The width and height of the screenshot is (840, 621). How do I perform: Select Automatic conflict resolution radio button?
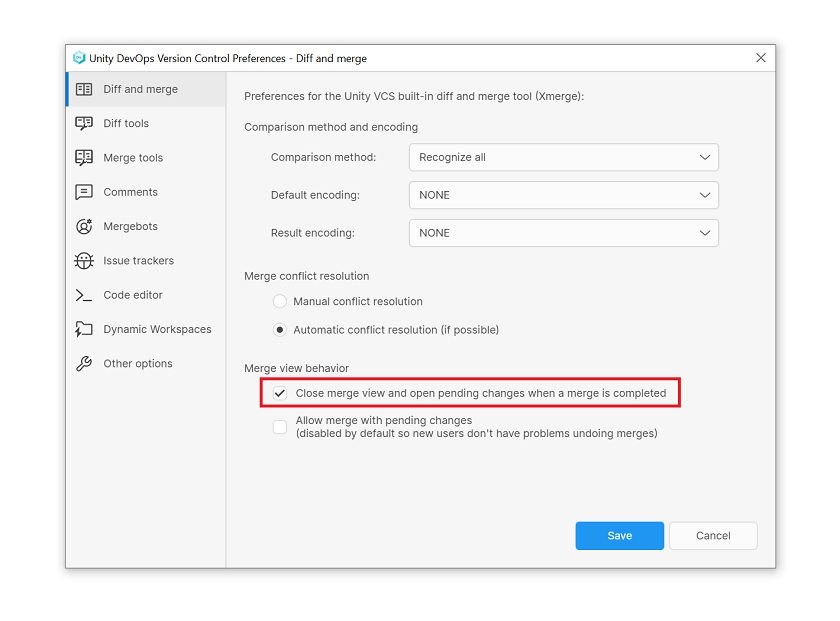point(280,329)
